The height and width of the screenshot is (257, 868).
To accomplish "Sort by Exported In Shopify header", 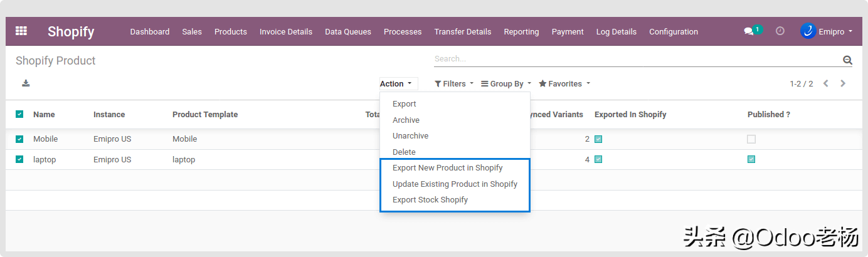I will point(630,115).
